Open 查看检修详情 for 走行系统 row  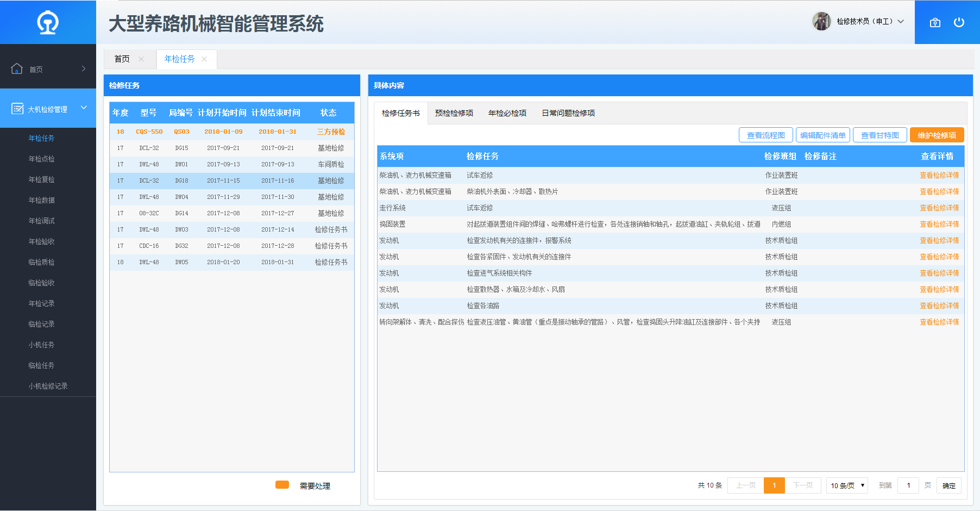[939, 208]
